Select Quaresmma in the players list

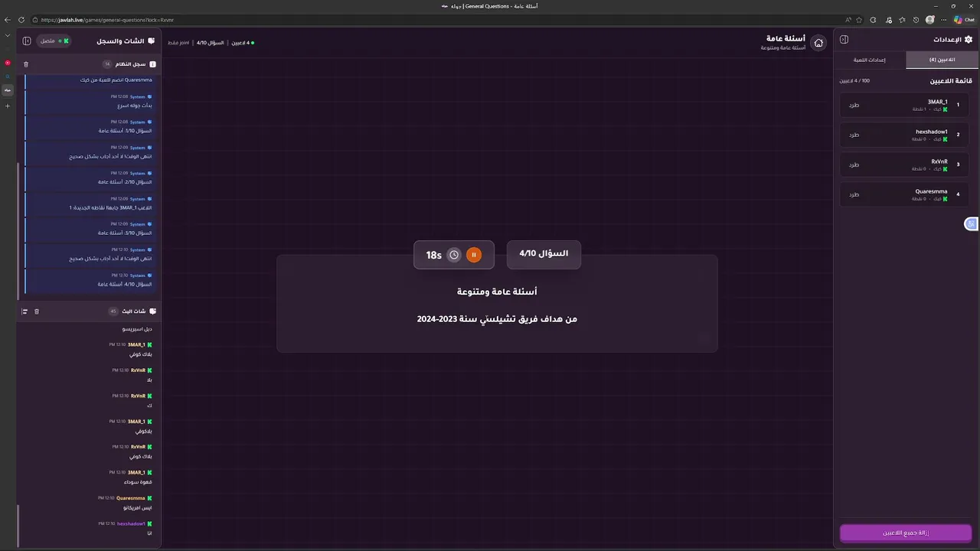932,191
